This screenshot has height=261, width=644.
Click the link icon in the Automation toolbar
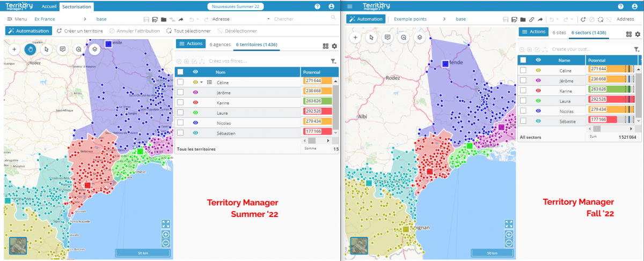[531, 19]
